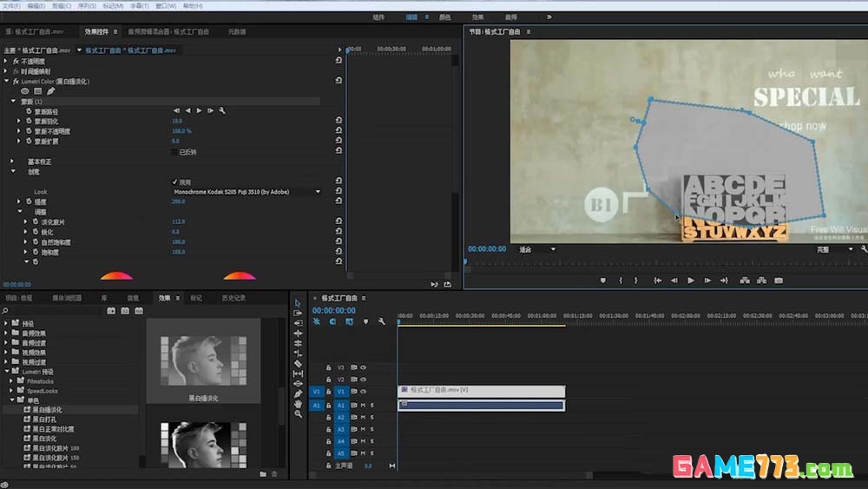Choose the Hand tool in tools panel

coord(298,403)
